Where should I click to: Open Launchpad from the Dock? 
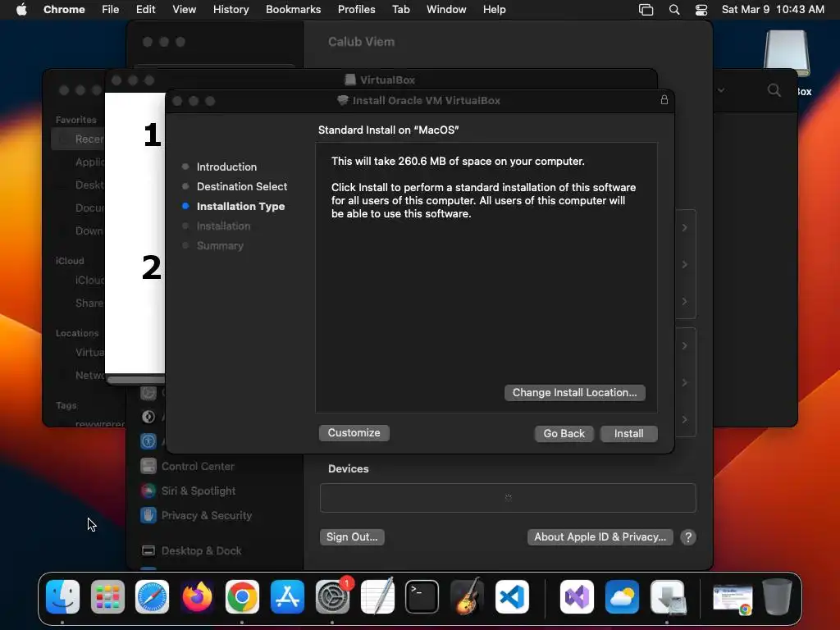pyautogui.click(x=107, y=597)
